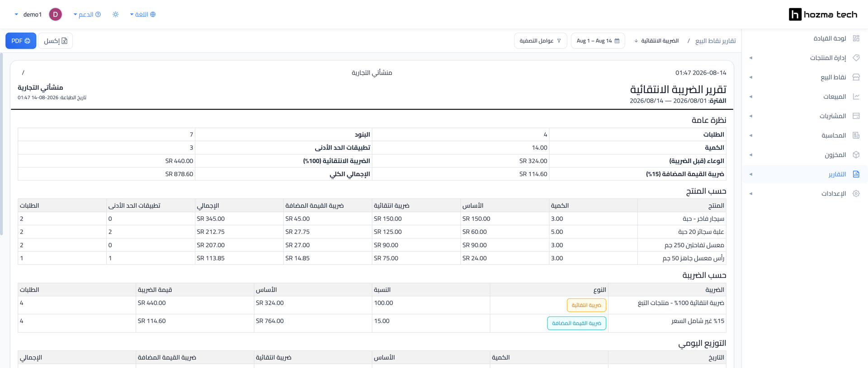Click the سيجار فاخر - حبة product row
The height and width of the screenshot is (368, 868).
[372, 219]
